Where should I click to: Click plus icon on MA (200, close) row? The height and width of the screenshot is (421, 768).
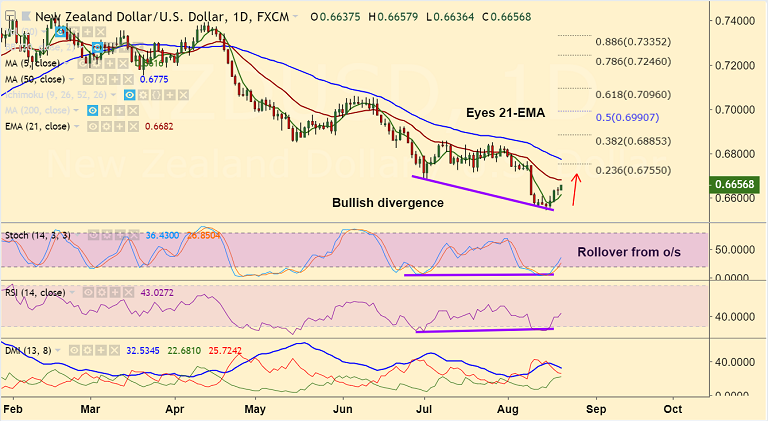coord(119,111)
